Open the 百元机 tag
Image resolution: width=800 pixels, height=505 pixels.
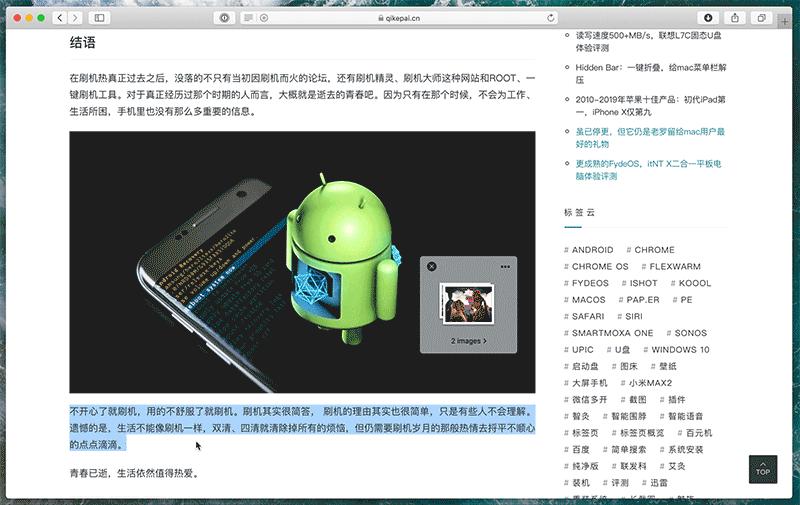(695, 433)
